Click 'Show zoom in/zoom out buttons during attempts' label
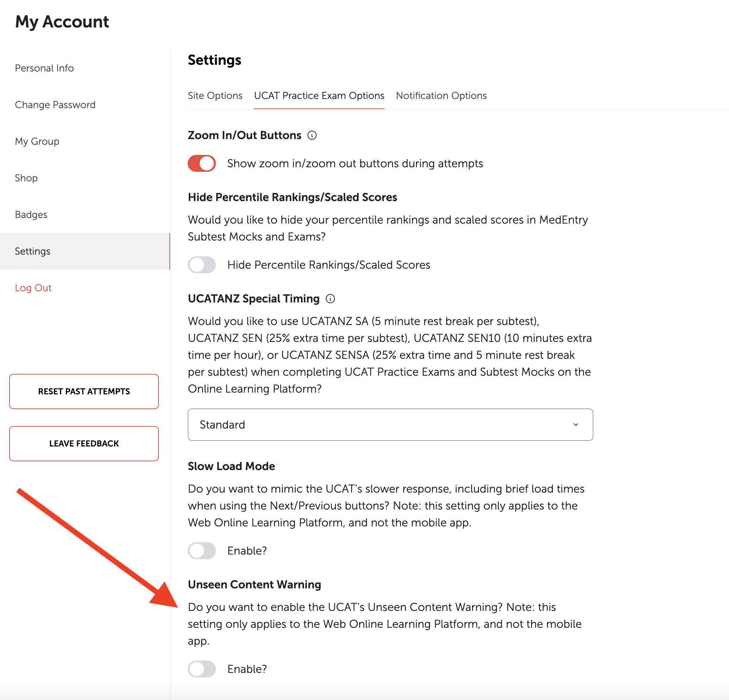The height and width of the screenshot is (700, 729). point(355,163)
